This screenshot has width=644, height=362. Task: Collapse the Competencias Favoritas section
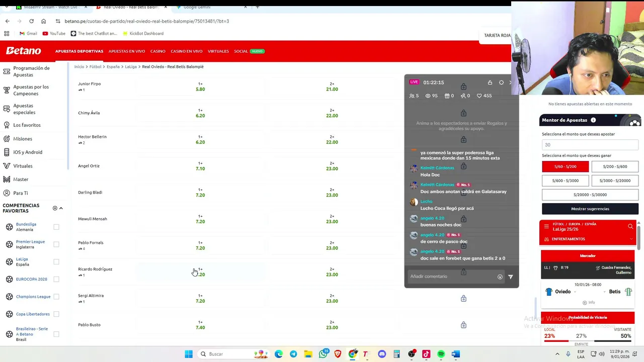(61, 208)
